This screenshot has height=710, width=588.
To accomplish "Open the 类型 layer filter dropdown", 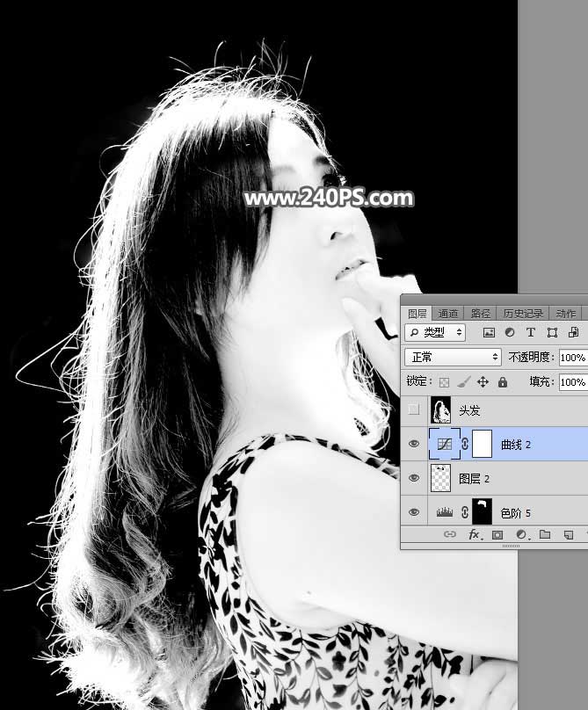I will (x=435, y=333).
